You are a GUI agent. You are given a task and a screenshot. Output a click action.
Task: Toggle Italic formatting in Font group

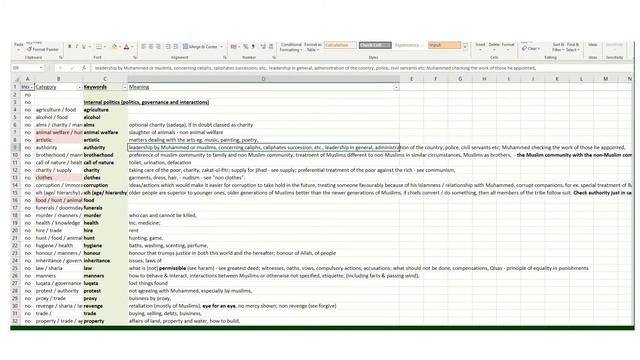[x=76, y=47]
